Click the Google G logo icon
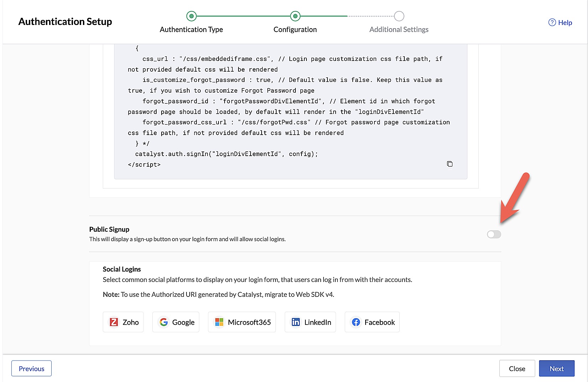 pyautogui.click(x=164, y=322)
